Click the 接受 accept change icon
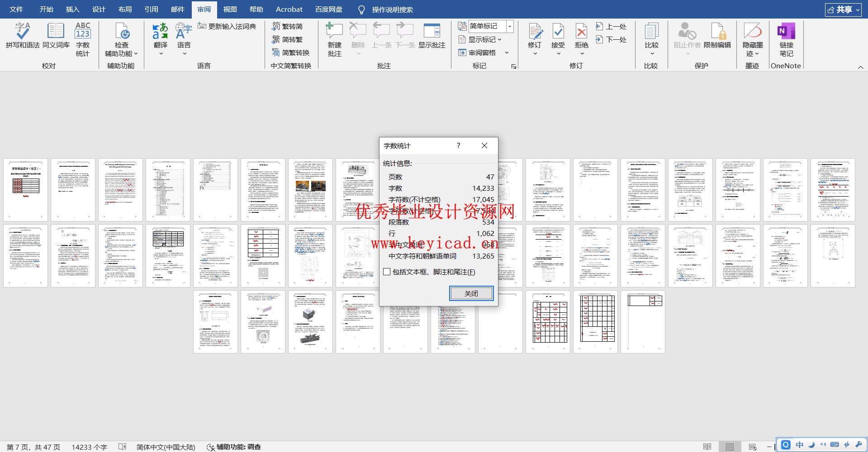Viewport: 868px width, 452px height. click(558, 31)
